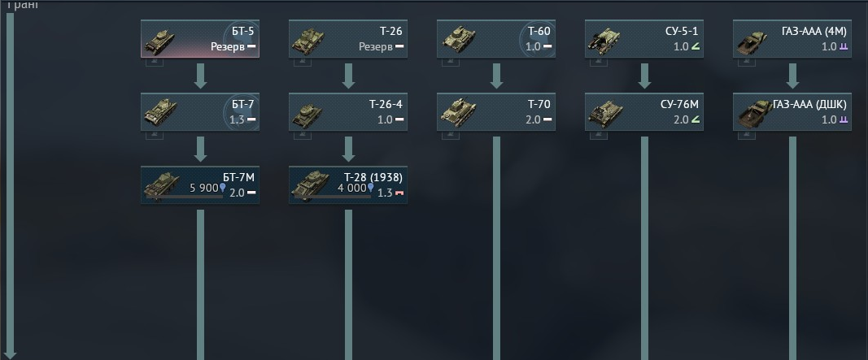This screenshot has height=360, width=868.
Task: Click small badge under БТ-5 card
Action: tap(155, 62)
